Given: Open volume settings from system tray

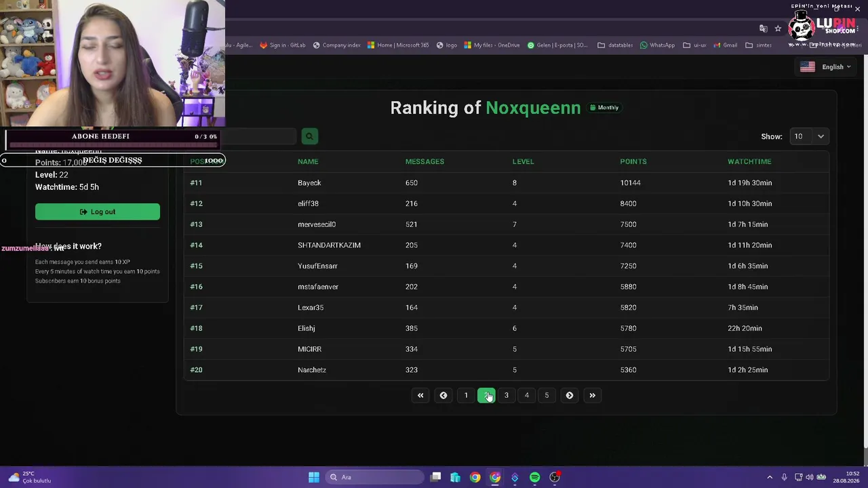Looking at the screenshot, I should point(810,477).
